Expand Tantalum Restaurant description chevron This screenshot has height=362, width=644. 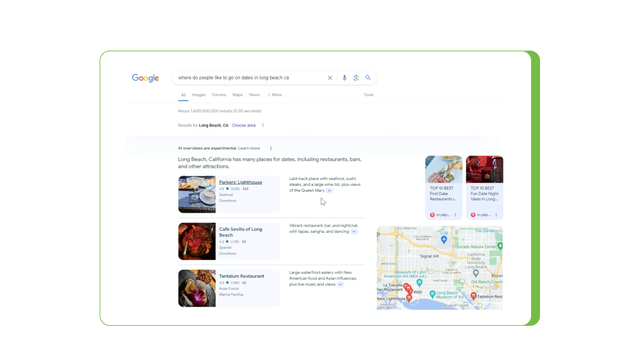click(x=340, y=284)
